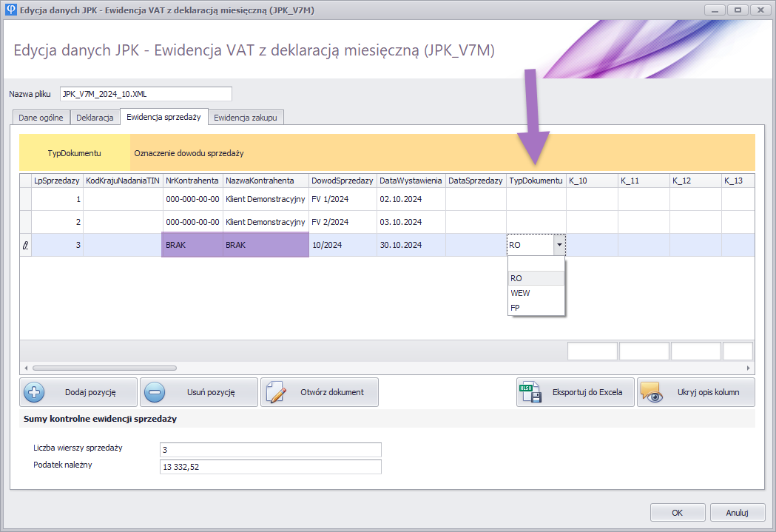The width and height of the screenshot is (776, 532).
Task: Go to the Ewidencja zakupu tab
Action: (245, 118)
